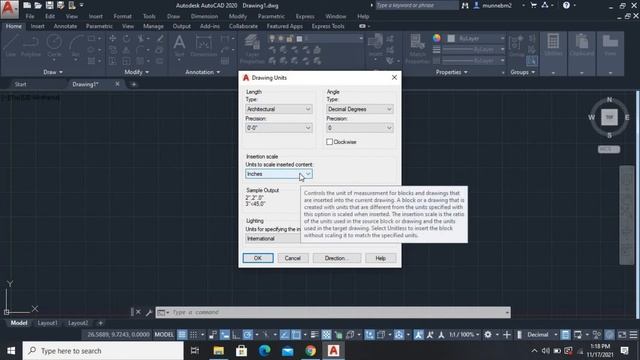Open Google Chrome from the taskbar
This screenshot has width=640, height=360.
(x=310, y=351)
